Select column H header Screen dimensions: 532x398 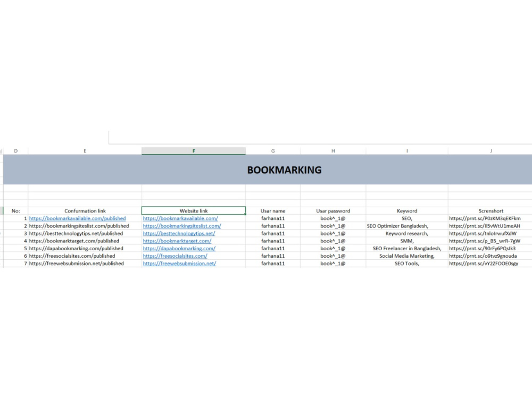(x=333, y=151)
